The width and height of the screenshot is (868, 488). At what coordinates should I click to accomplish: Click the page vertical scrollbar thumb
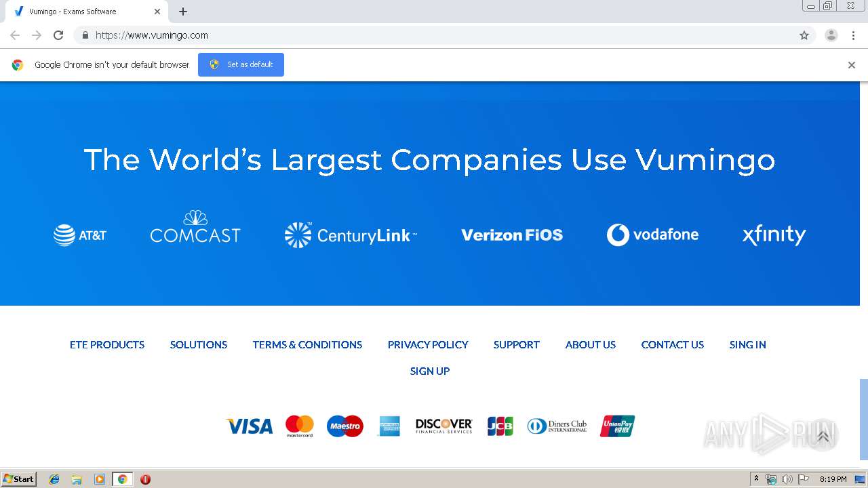pos(863,419)
